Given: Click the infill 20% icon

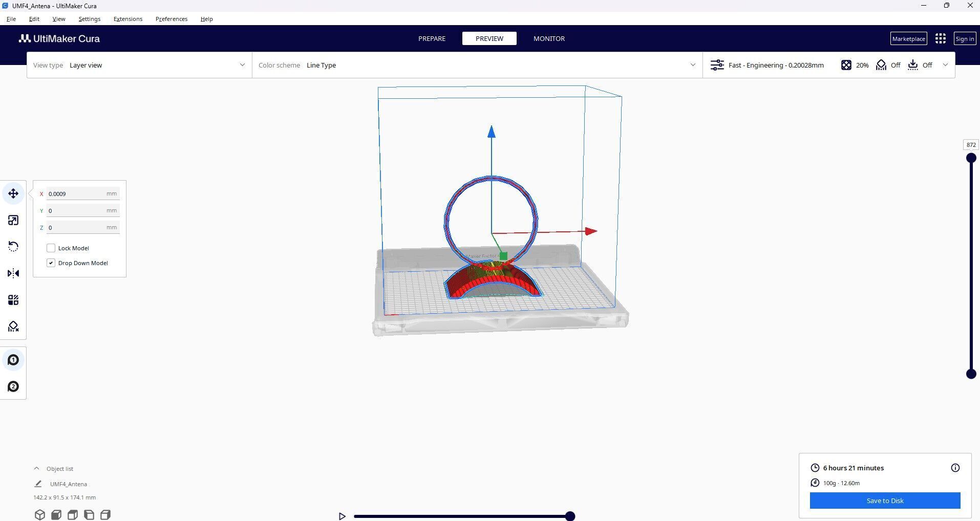Looking at the screenshot, I should [x=846, y=65].
